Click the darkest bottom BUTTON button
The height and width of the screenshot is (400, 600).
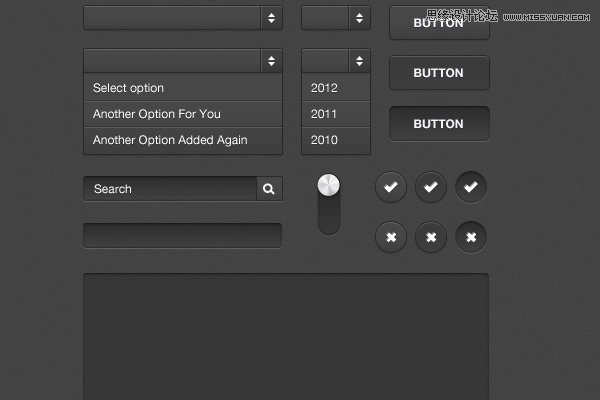point(439,124)
